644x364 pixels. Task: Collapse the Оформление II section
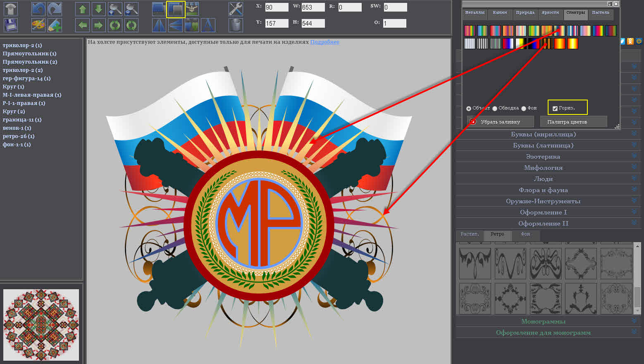pos(548,224)
